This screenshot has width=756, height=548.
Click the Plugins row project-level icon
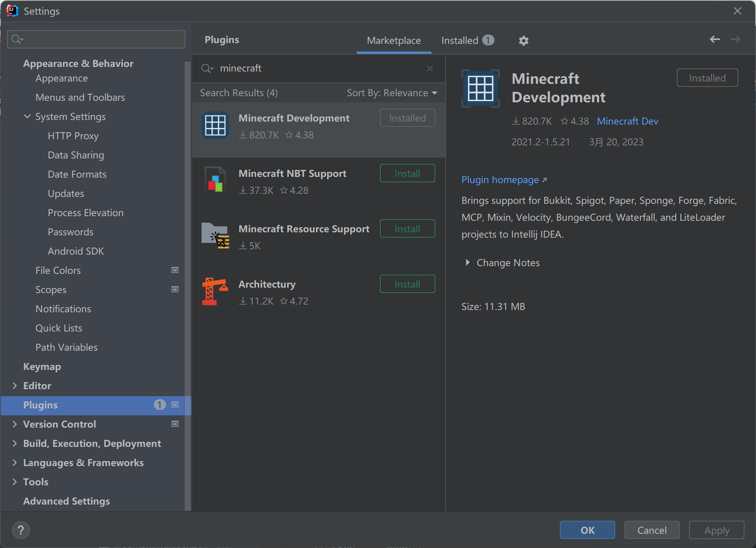pyautogui.click(x=175, y=405)
